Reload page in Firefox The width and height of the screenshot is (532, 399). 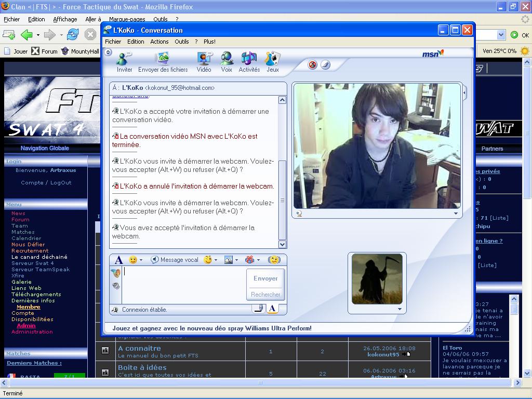[x=73, y=35]
